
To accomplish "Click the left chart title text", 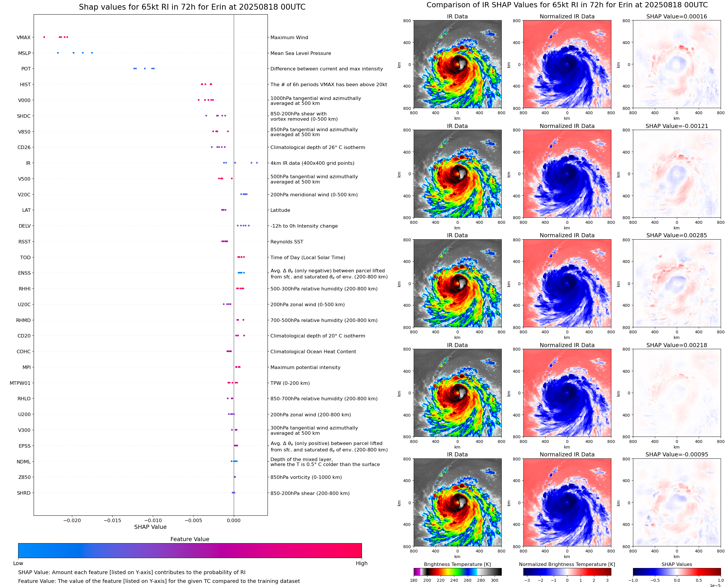I will pyautogui.click(x=192, y=7).
